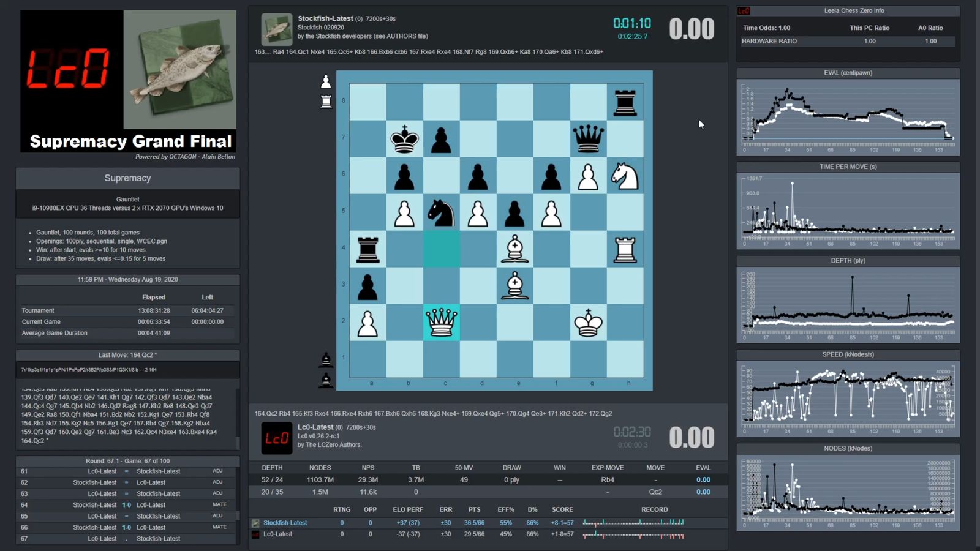
Task: Click the Lc0 0.00 evaluation value
Action: point(692,438)
